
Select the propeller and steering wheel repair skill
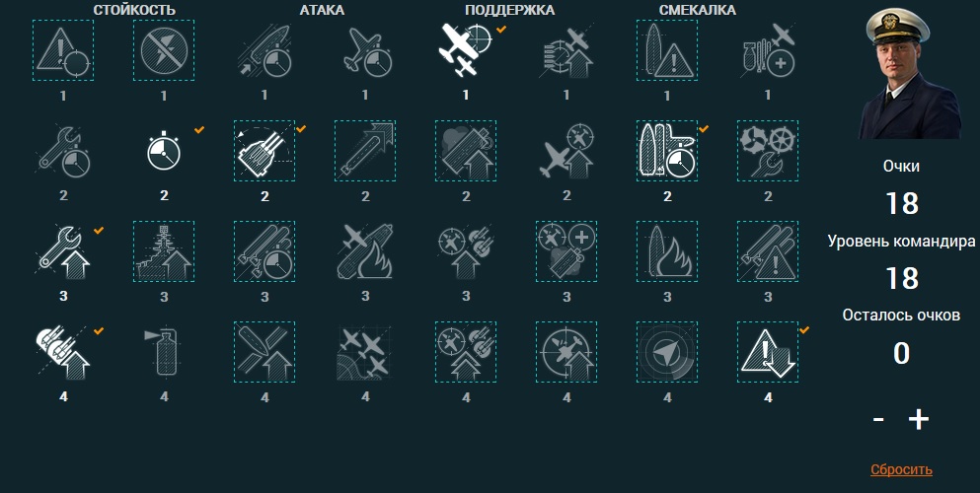(768, 151)
